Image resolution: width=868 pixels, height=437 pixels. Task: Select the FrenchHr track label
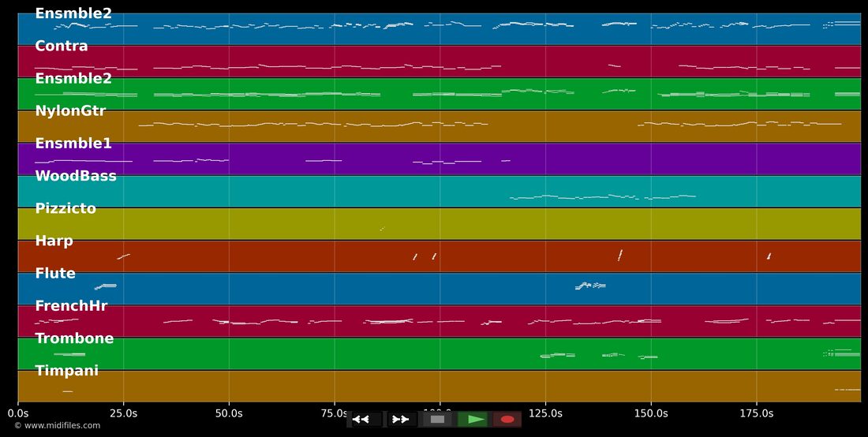tap(71, 306)
